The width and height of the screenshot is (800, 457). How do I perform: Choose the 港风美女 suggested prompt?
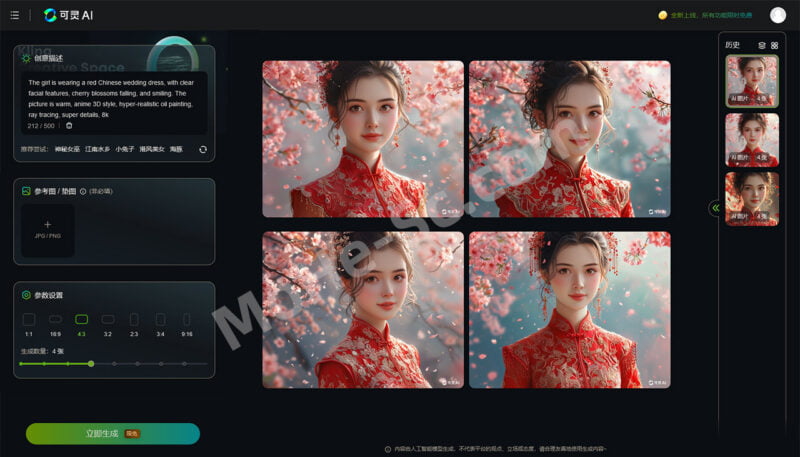click(x=152, y=149)
